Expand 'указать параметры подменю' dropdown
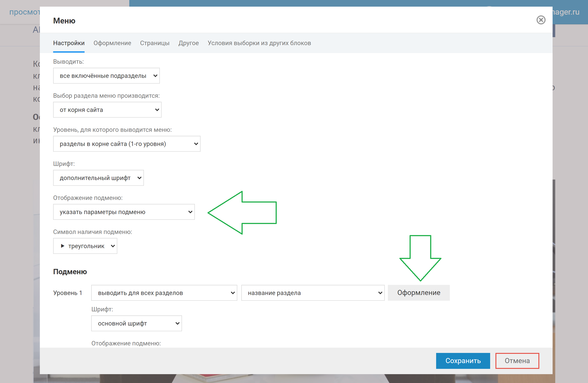588x383 pixels. 124,212
